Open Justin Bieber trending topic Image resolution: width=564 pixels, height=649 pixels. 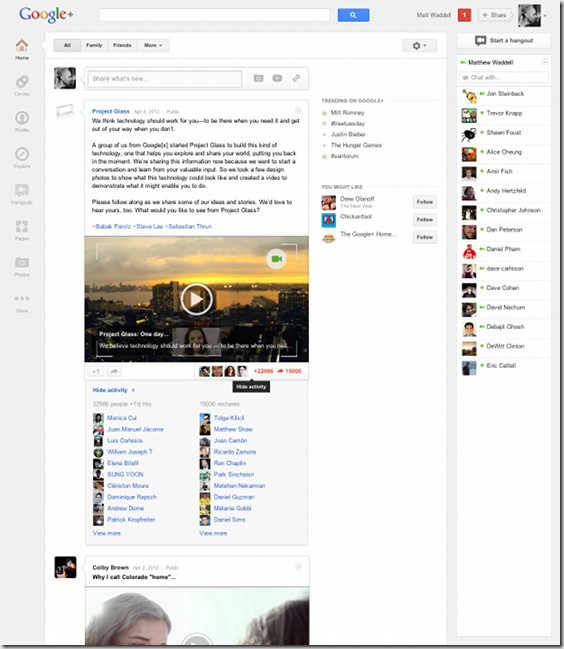click(x=348, y=134)
